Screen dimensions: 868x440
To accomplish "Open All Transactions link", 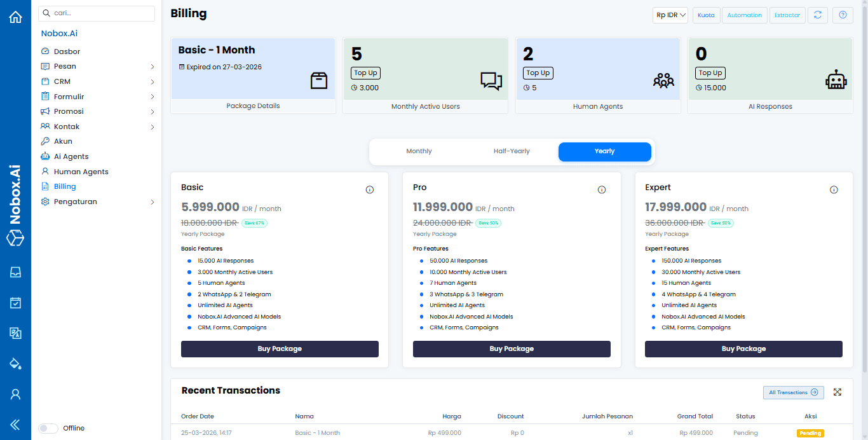I will 793,392.
